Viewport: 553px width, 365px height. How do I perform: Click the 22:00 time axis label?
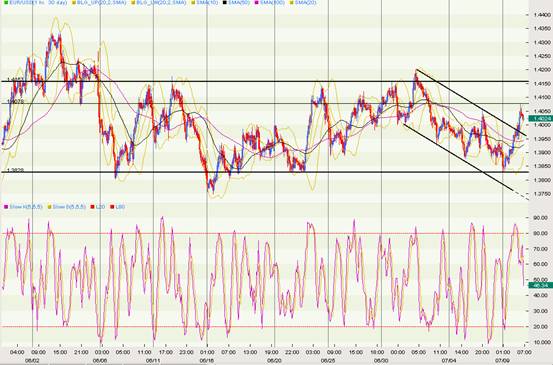pyautogui.click(x=292, y=352)
